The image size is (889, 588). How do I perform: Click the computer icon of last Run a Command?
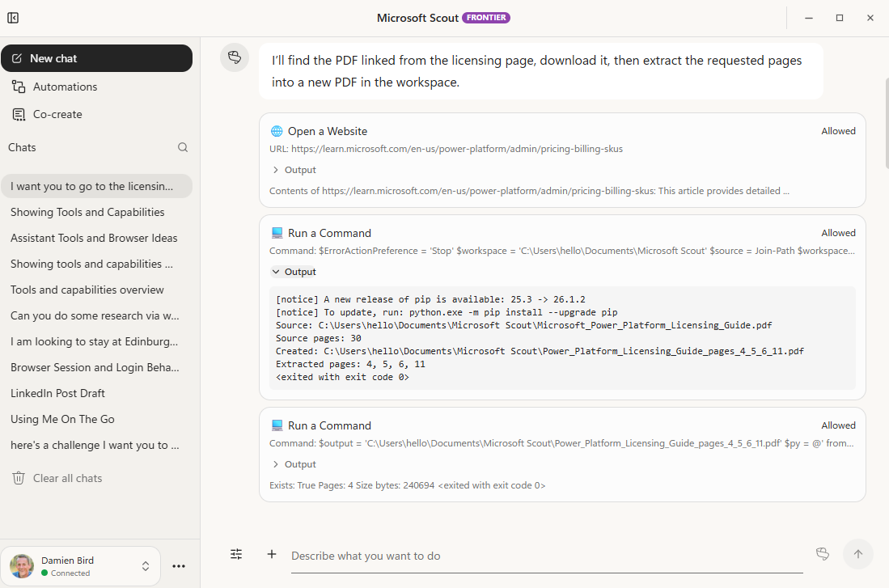pyautogui.click(x=277, y=425)
